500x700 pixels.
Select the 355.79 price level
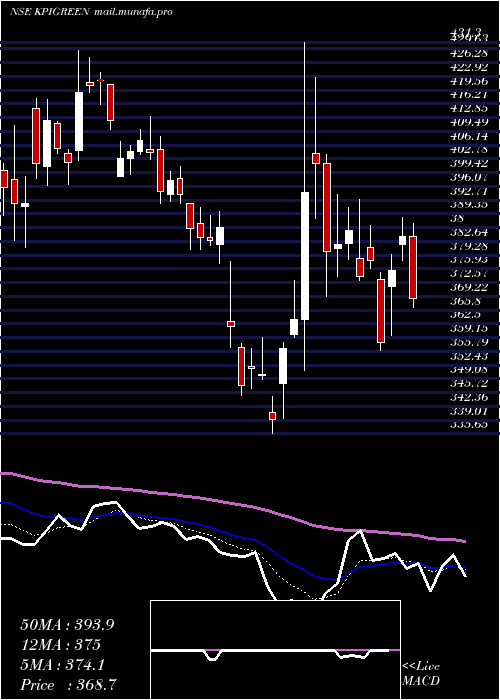(x=469, y=342)
